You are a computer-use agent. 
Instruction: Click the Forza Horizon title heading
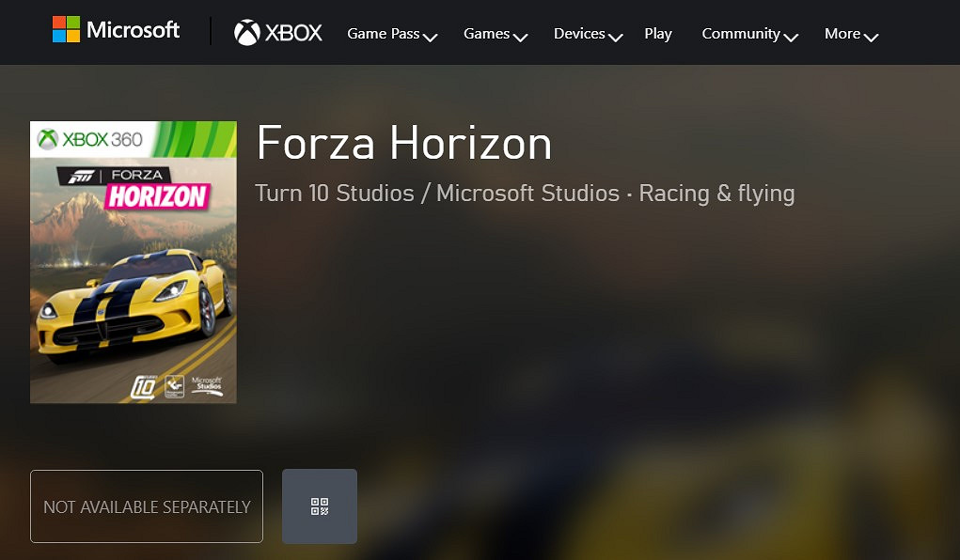pos(404,143)
